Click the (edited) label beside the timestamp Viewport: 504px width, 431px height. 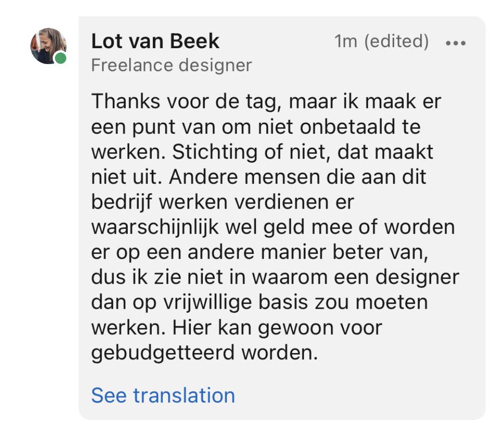(396, 42)
